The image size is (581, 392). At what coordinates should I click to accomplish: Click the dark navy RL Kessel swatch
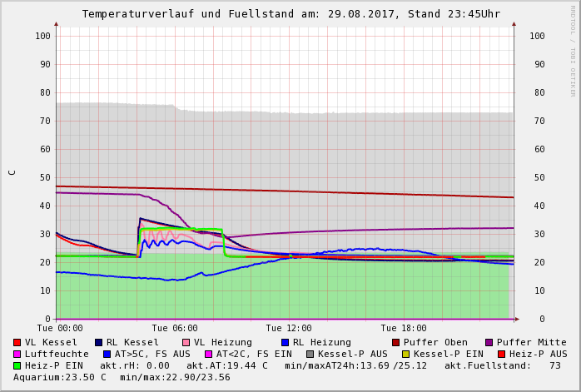coord(98,342)
